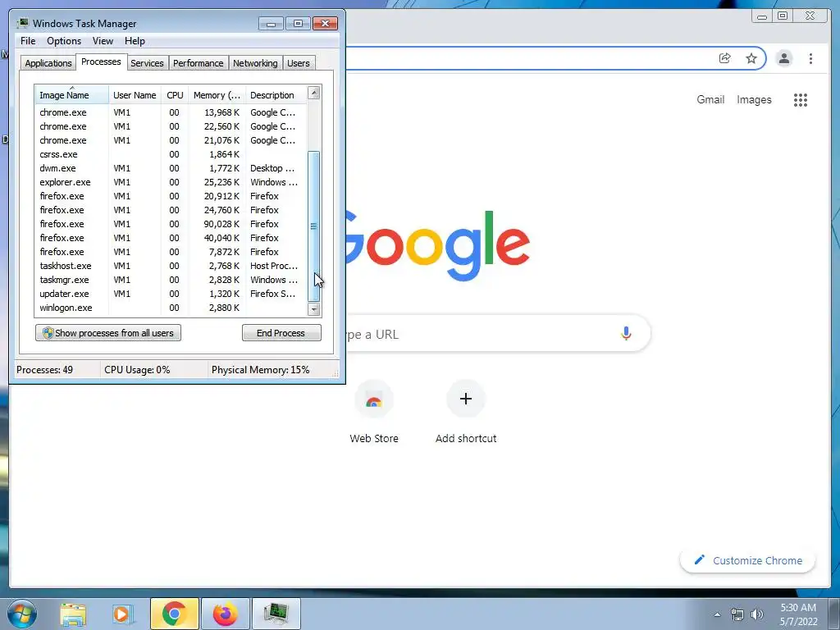This screenshot has width=840, height=630.
Task: Switch to Chrome via taskbar icon
Action: point(174,614)
